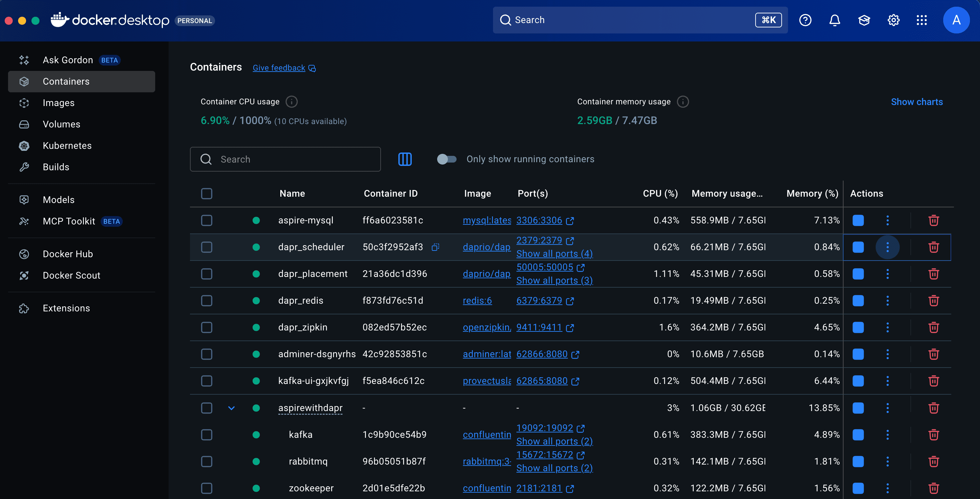Select the dapr_scheduler row checkbox
This screenshot has height=499, width=980.
207,247
